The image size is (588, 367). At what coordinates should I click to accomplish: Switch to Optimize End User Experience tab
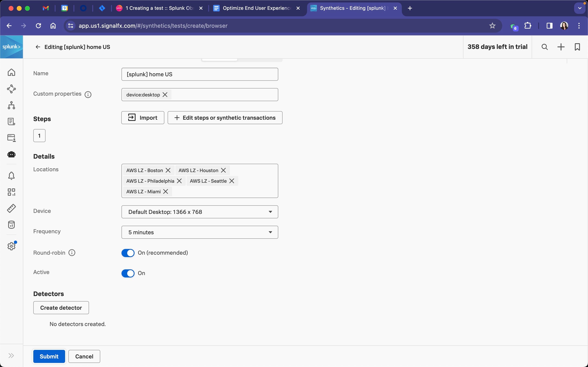click(256, 8)
